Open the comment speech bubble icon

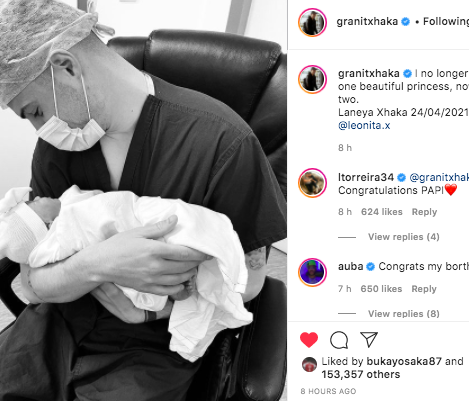(339, 340)
